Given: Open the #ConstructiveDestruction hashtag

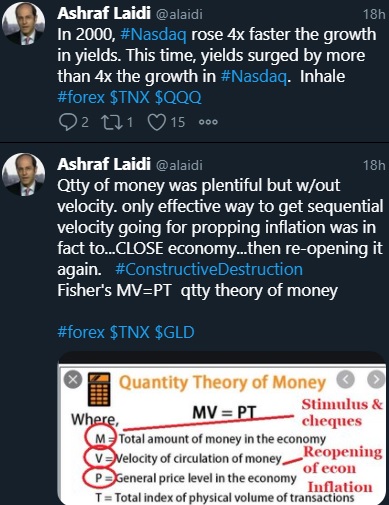Looking at the screenshot, I should [209, 269].
